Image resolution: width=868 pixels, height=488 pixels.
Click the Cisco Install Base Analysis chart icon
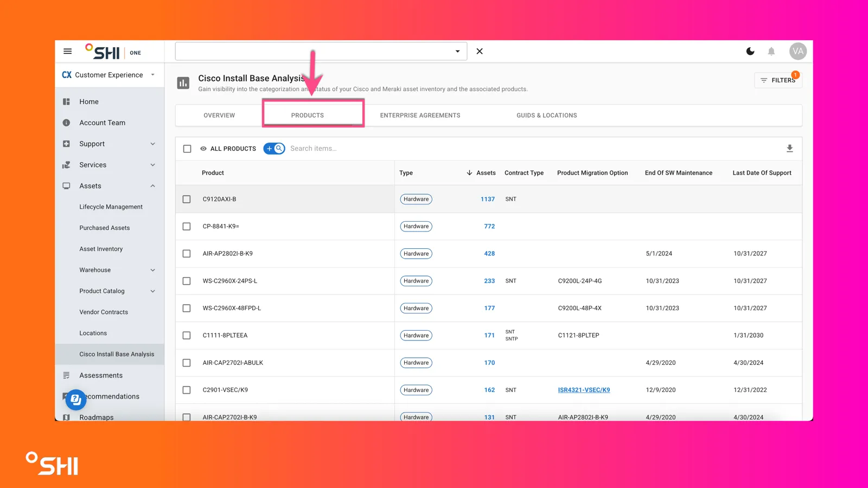(x=183, y=83)
